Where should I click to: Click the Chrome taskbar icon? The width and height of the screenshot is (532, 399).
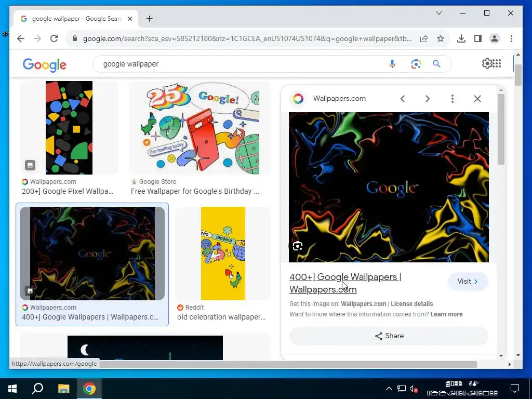[x=89, y=389]
